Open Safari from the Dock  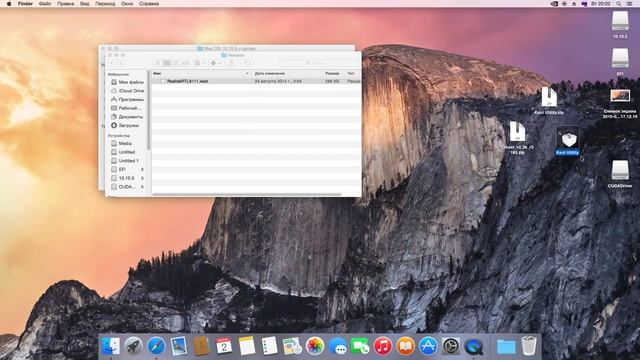point(156,346)
